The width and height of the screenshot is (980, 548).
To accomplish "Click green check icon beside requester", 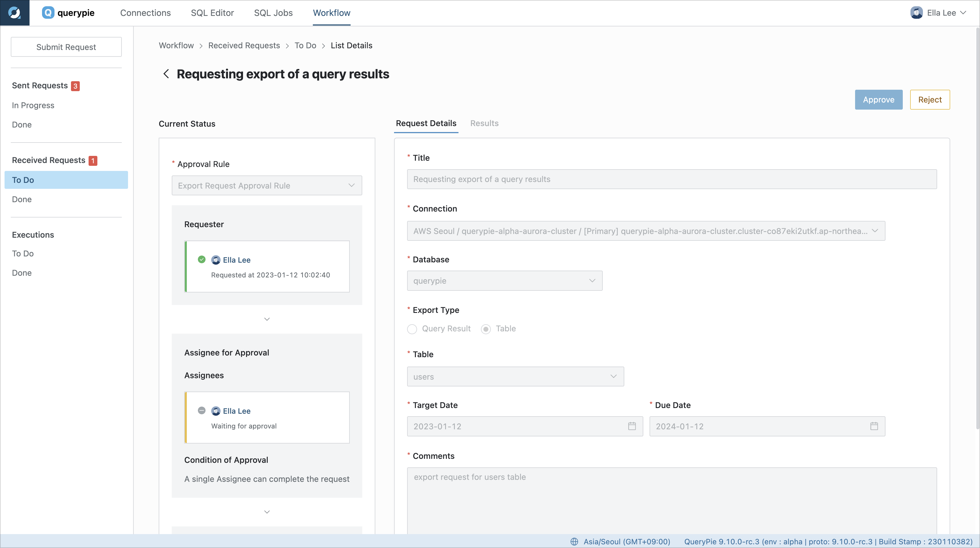I will 202,260.
